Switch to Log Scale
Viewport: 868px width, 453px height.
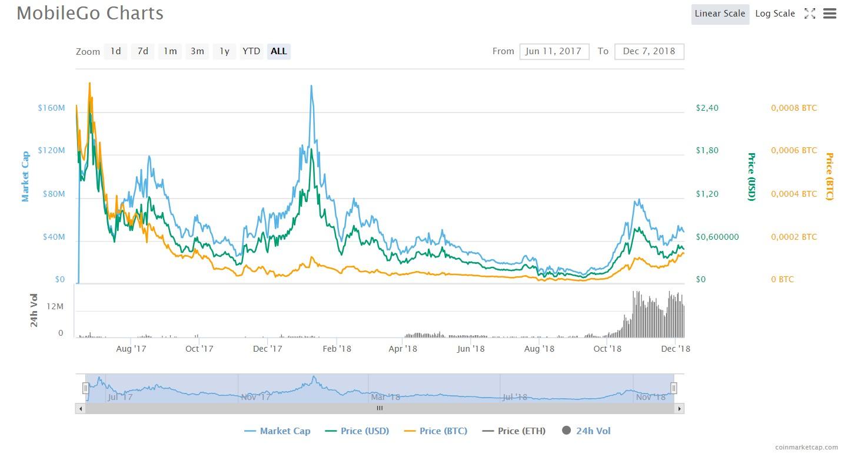coord(775,14)
